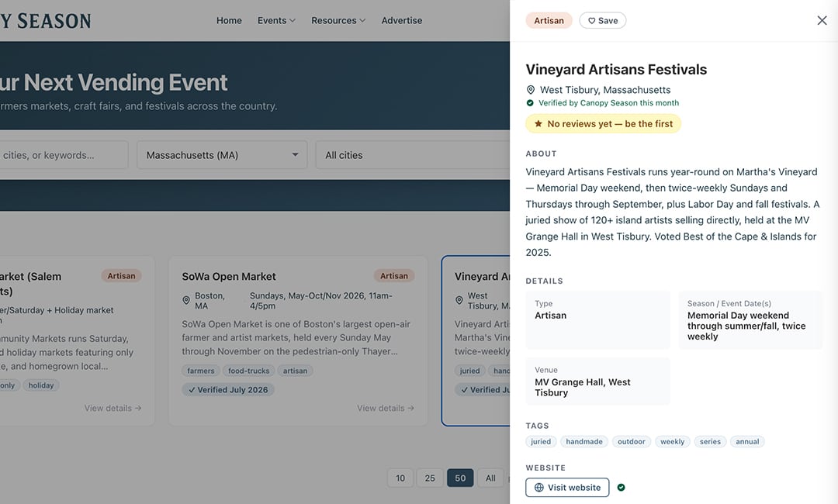Click the Verified by Canopy Season this month text

click(608, 103)
